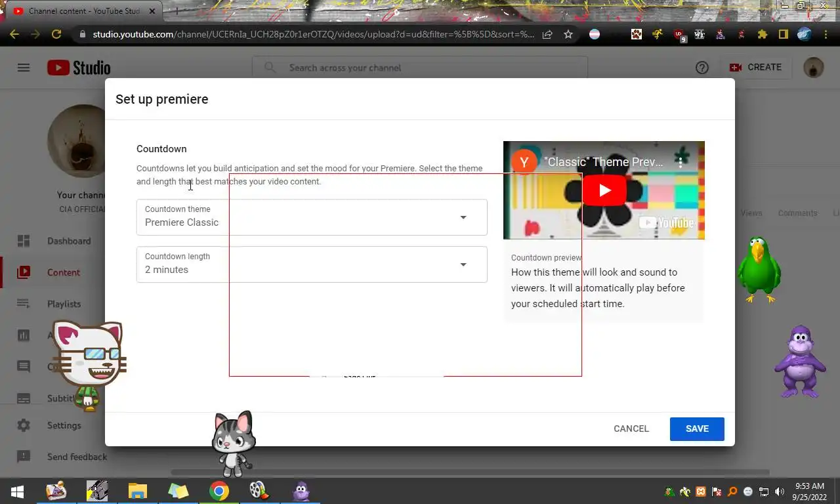The width and height of the screenshot is (840, 504).
Task: Open the Chrome three-dot menu
Action: (826, 34)
